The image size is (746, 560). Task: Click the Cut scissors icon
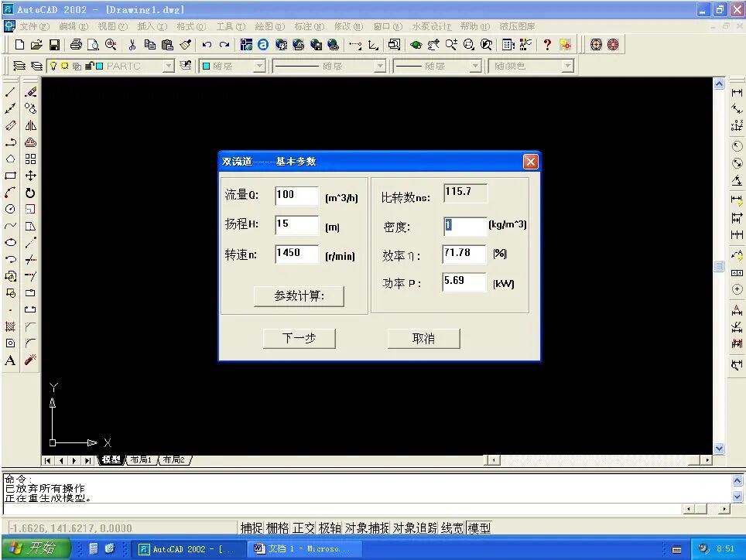click(132, 45)
